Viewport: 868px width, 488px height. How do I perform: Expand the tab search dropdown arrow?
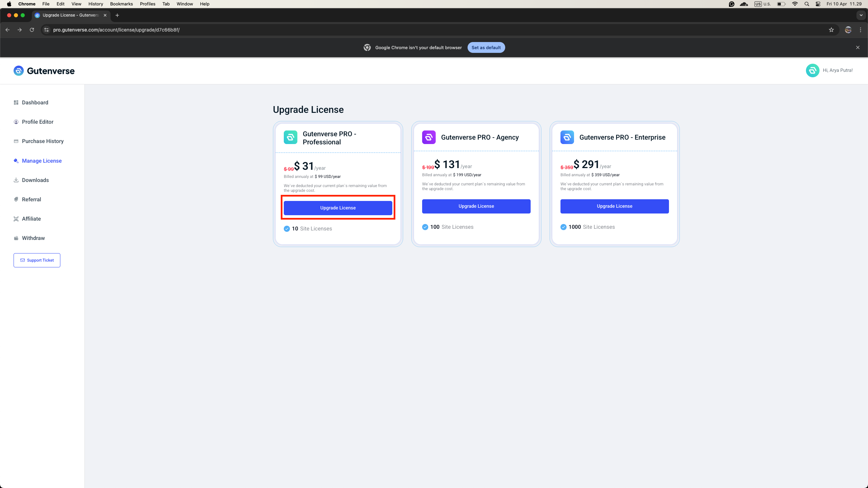[861, 15]
